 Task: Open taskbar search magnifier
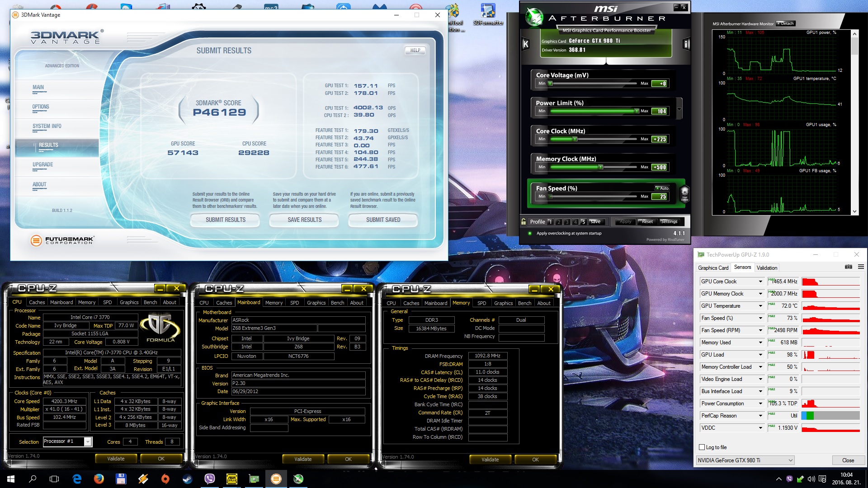tap(33, 479)
